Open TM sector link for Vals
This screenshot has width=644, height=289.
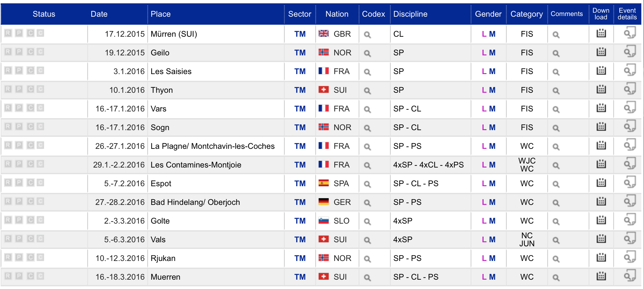click(300, 240)
